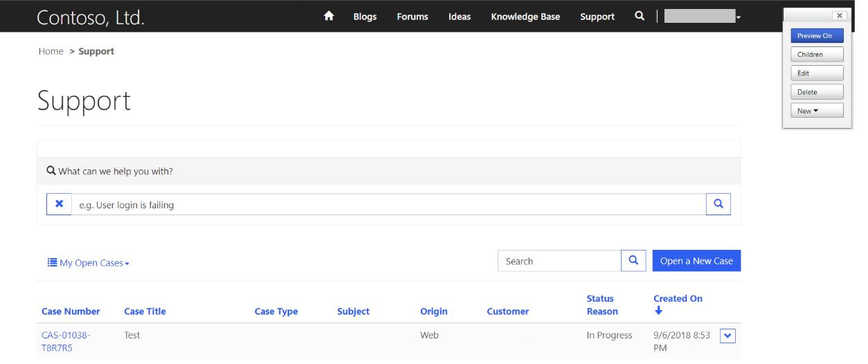Sort by Status Reason column

pos(602,305)
